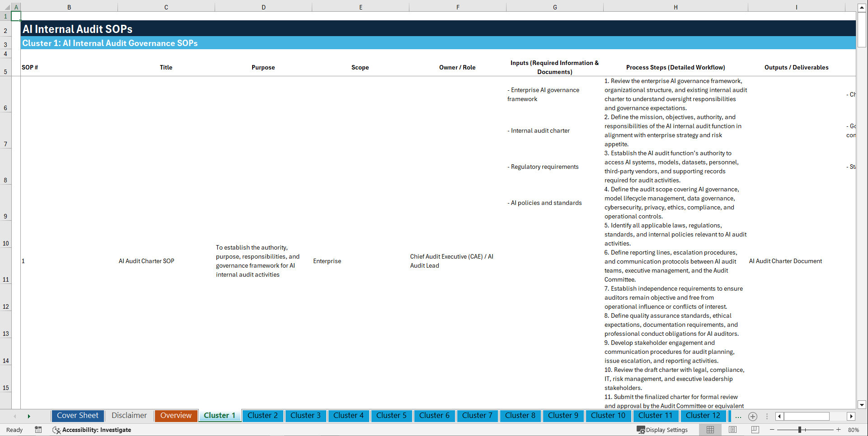Open zoom dialog from 80% level
Screen dimensions: 868x436
click(x=854, y=430)
